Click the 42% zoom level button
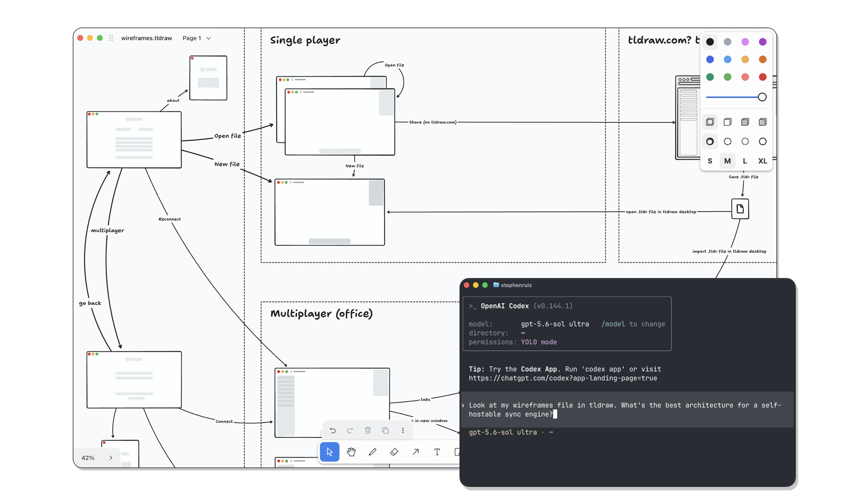 88,458
